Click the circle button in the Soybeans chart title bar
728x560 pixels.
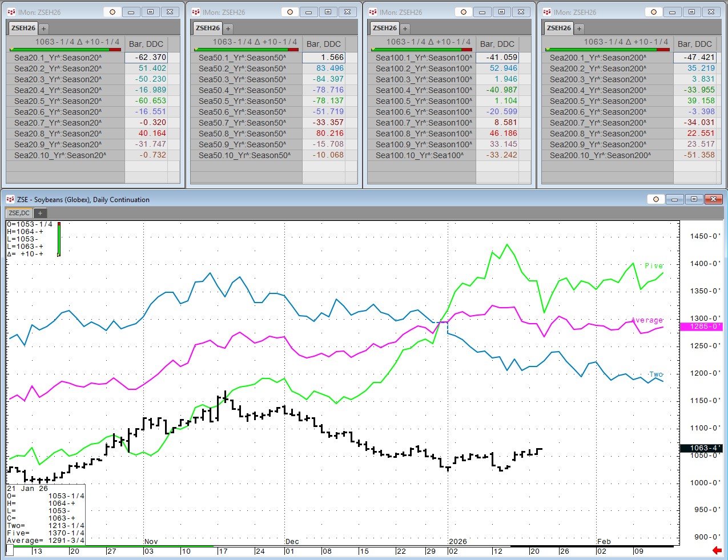tap(656, 199)
